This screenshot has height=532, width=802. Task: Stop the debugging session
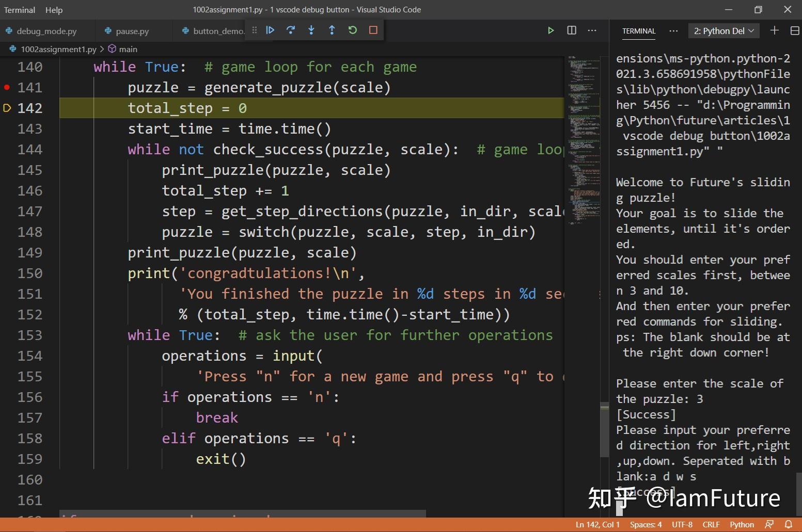(373, 30)
